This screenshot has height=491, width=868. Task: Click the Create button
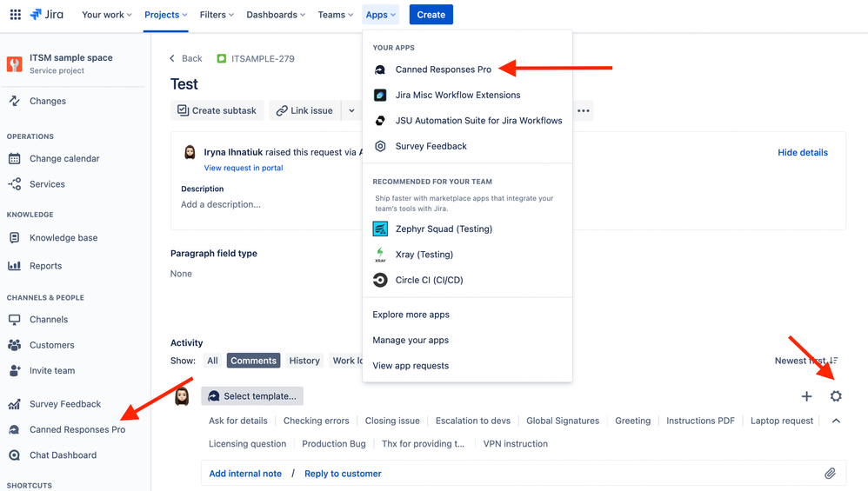point(431,15)
